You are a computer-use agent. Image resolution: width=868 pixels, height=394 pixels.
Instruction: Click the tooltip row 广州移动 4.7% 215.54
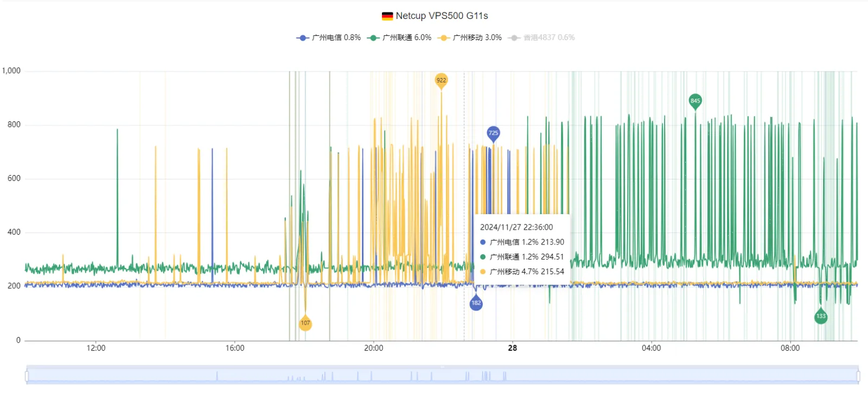click(x=522, y=272)
